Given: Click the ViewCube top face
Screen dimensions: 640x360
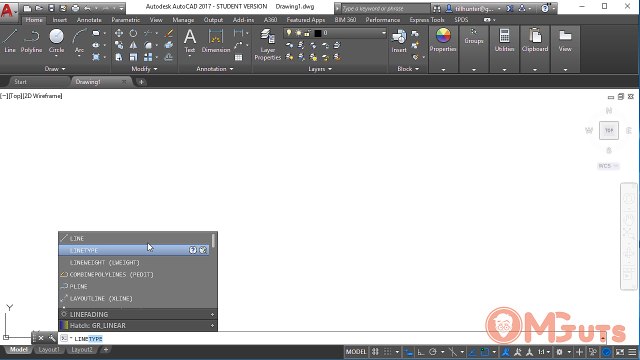Looking at the screenshot, I should (609, 131).
